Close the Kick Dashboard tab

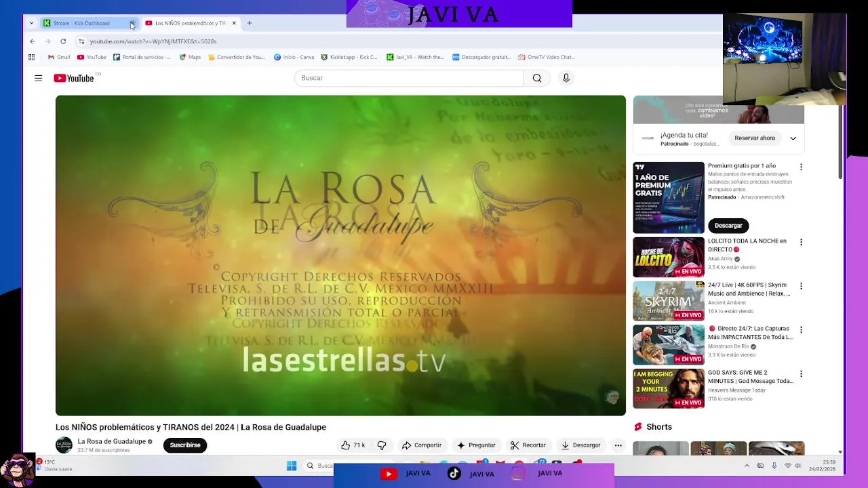(x=132, y=23)
